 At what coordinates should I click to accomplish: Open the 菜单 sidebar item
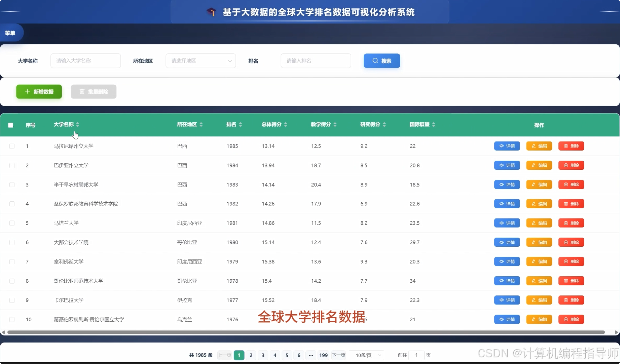click(x=10, y=33)
